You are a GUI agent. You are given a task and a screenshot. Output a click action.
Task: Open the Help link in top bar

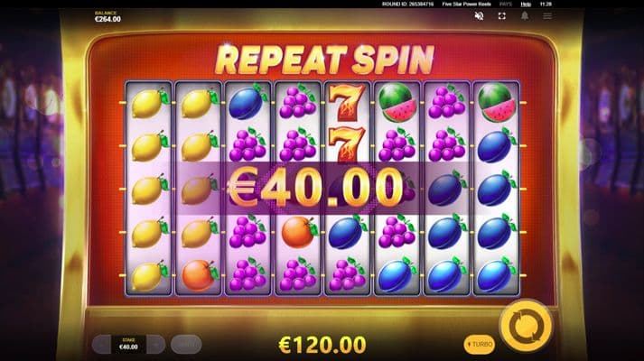(x=526, y=5)
